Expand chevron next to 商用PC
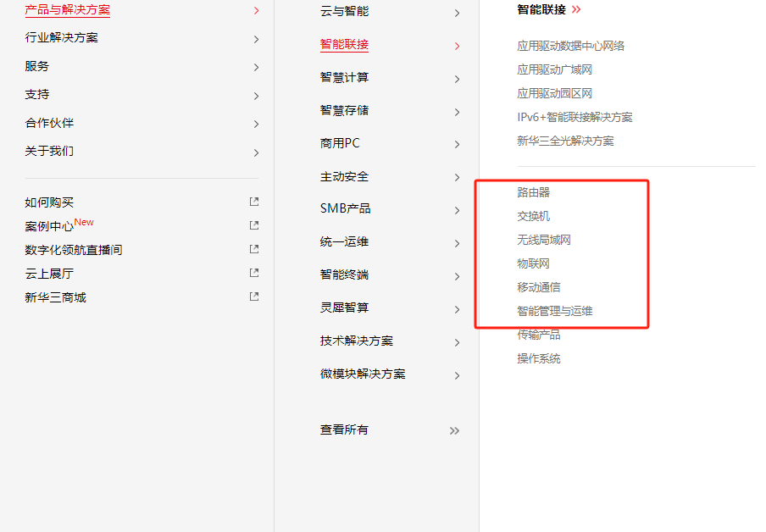Image resolution: width=766 pixels, height=532 pixels. pos(458,145)
